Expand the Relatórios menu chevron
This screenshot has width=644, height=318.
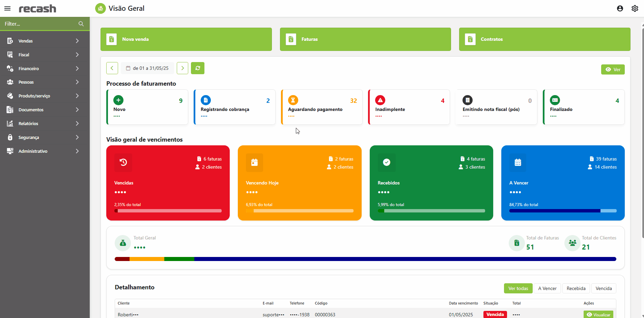pyautogui.click(x=77, y=123)
